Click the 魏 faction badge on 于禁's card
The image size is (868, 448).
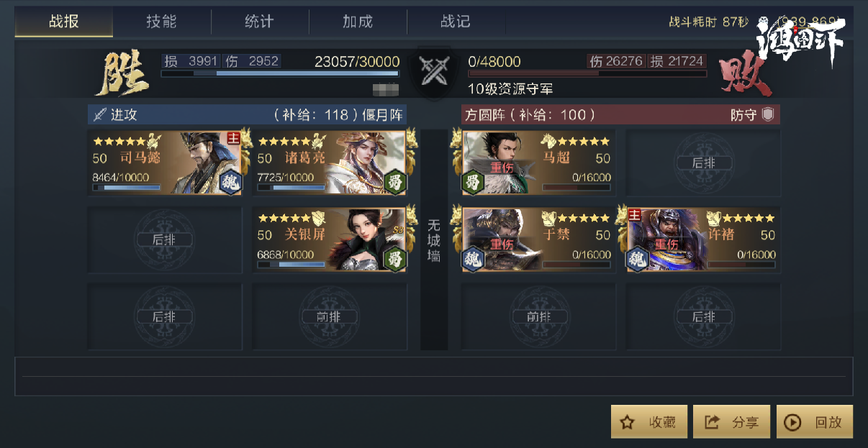[473, 259]
